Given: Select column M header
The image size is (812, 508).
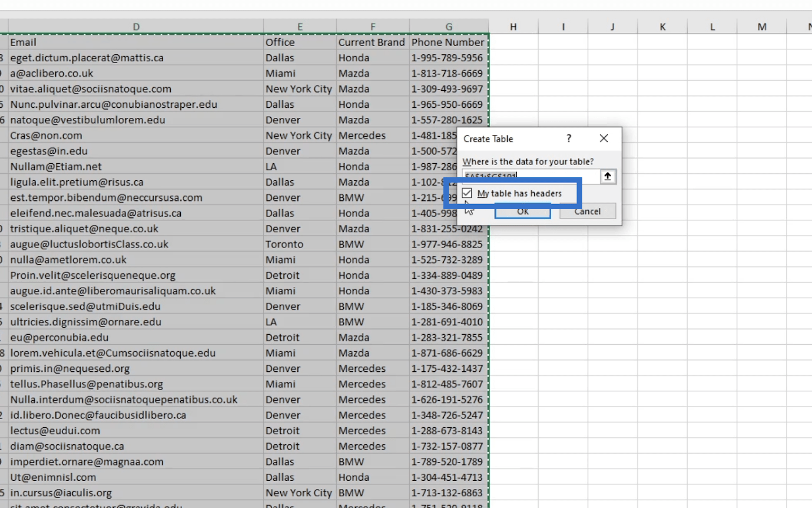Looking at the screenshot, I should 762,27.
